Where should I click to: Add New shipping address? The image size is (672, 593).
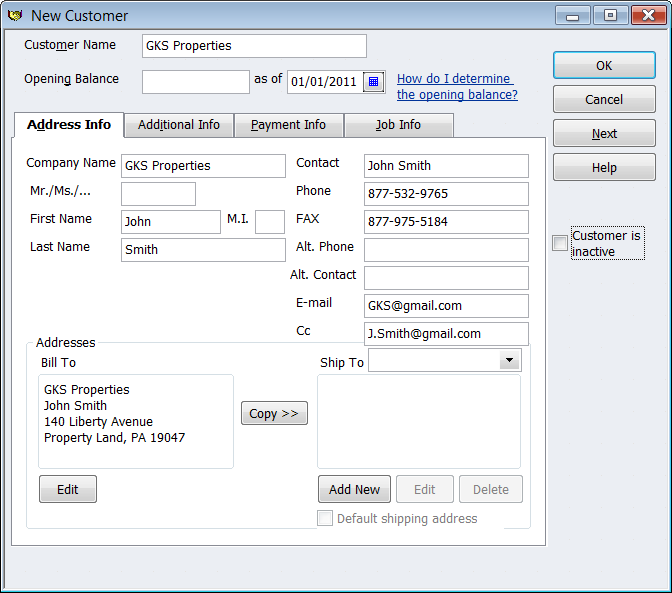(354, 489)
